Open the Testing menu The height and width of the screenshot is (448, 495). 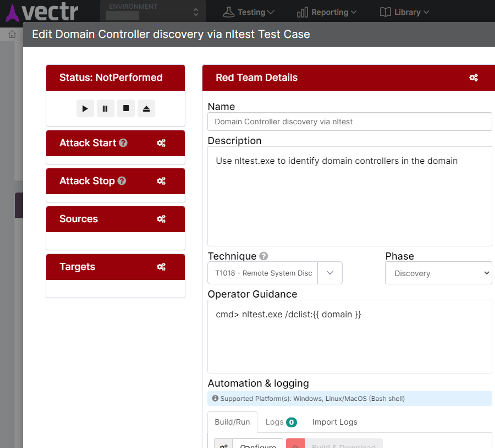[248, 12]
